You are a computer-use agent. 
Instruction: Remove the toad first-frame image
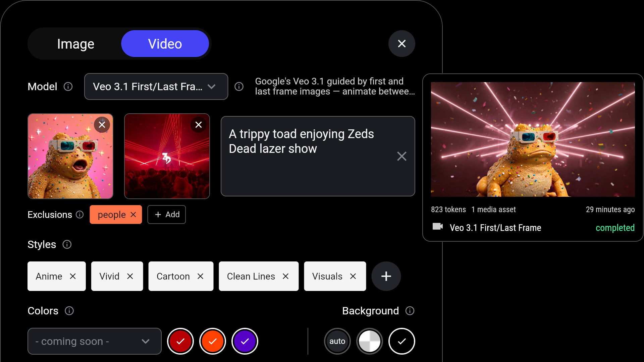(x=102, y=125)
